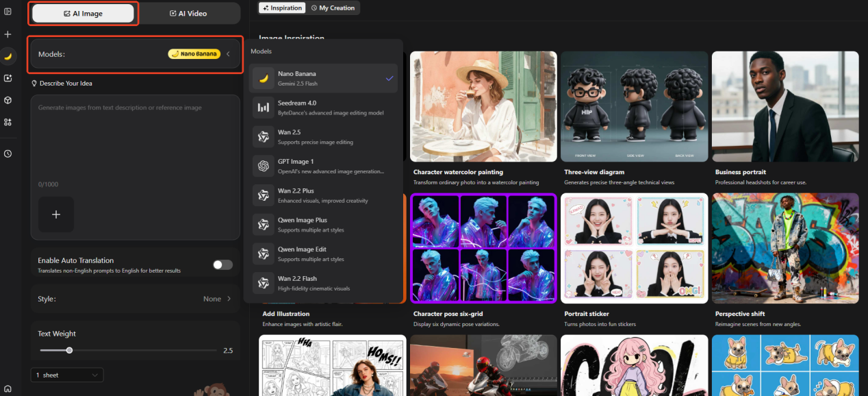Toggle Enable Auto Translation switch
Viewport: 868px width, 396px height.
tap(222, 265)
